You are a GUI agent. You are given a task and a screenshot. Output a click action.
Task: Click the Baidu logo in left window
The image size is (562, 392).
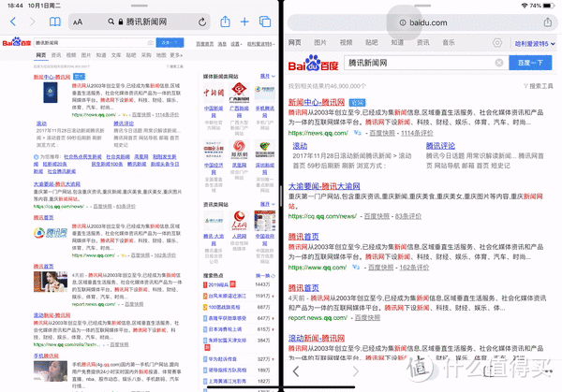(17, 42)
